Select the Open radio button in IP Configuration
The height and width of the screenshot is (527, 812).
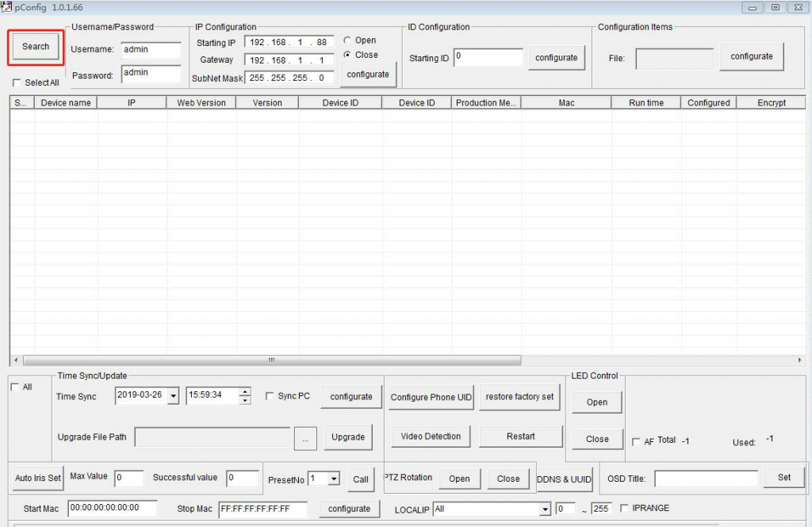pos(347,40)
